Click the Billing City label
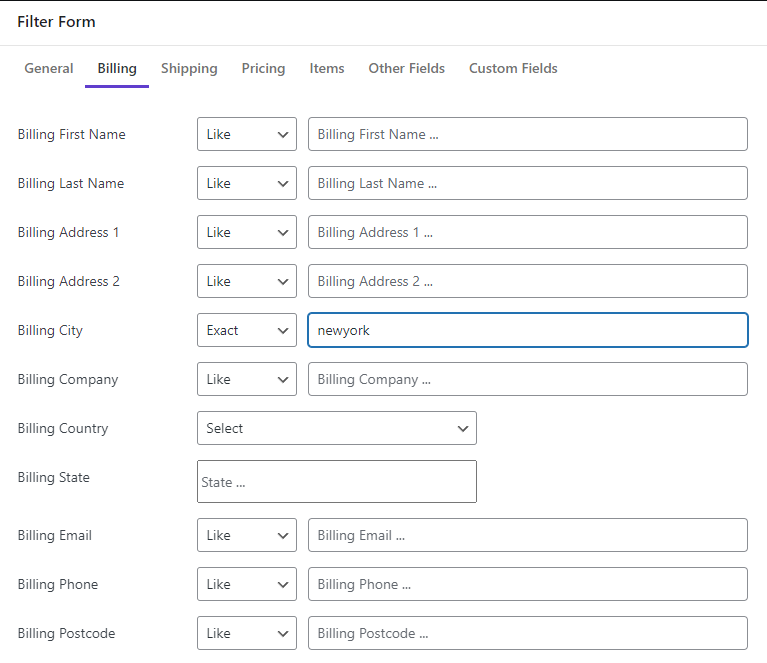Viewport: 767px width, 663px height. tap(50, 330)
